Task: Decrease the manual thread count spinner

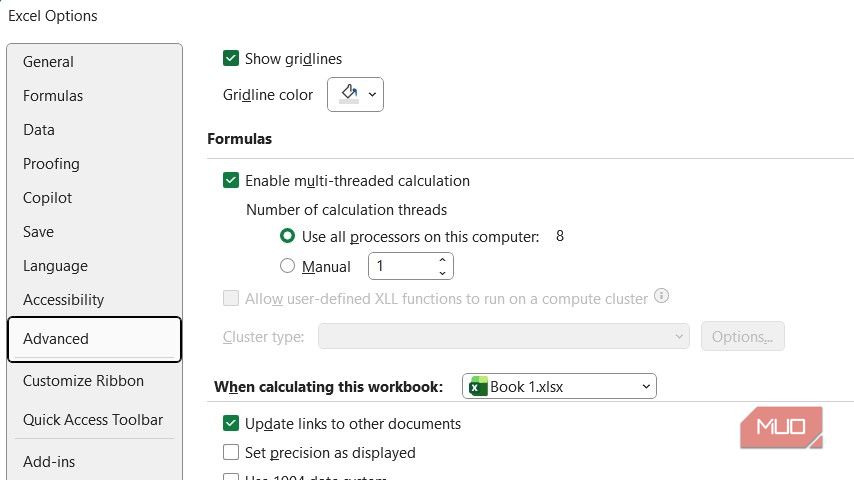Action: [x=442, y=272]
